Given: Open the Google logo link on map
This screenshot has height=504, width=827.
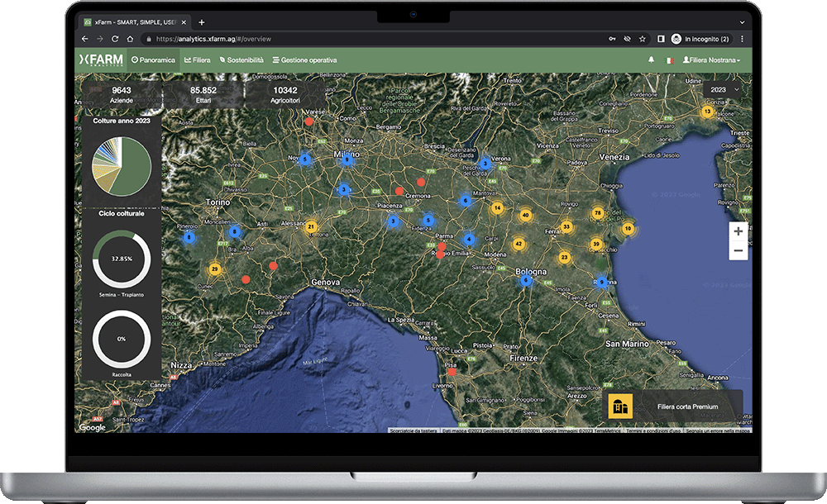Looking at the screenshot, I should [93, 427].
